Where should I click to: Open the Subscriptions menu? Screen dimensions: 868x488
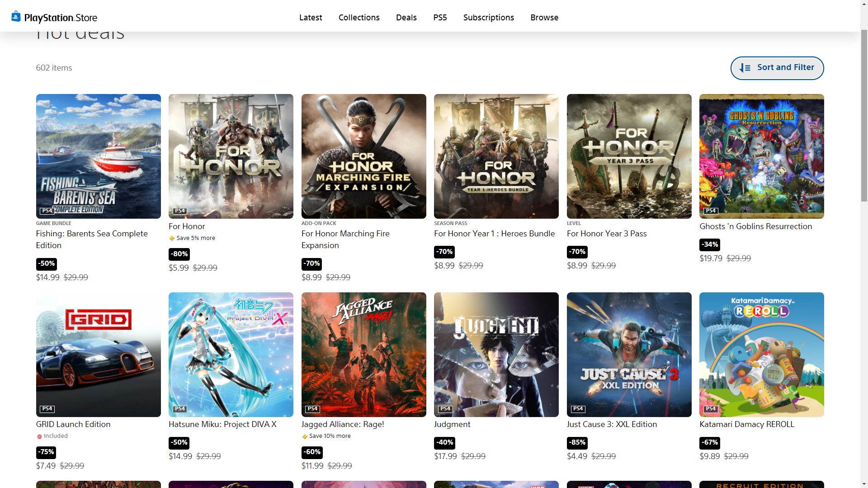488,17
